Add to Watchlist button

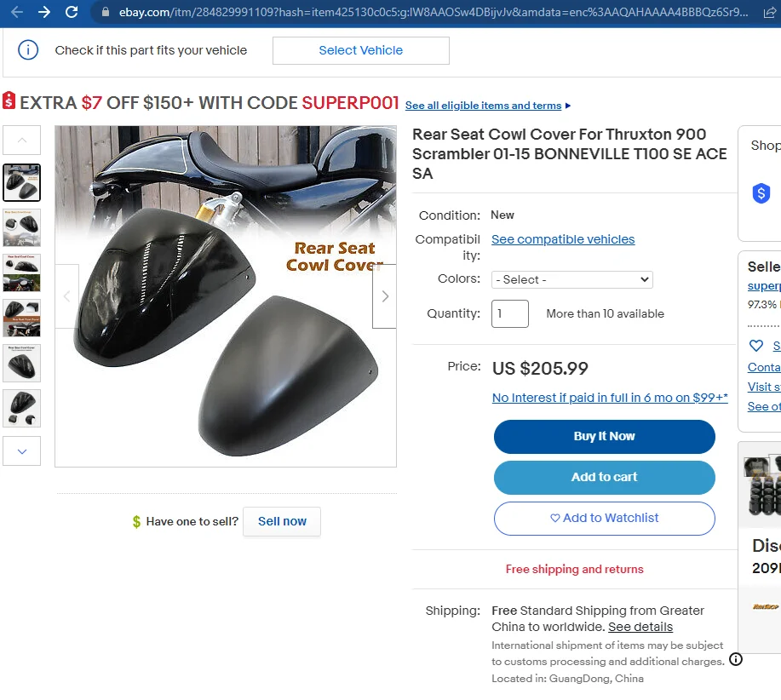coord(604,519)
